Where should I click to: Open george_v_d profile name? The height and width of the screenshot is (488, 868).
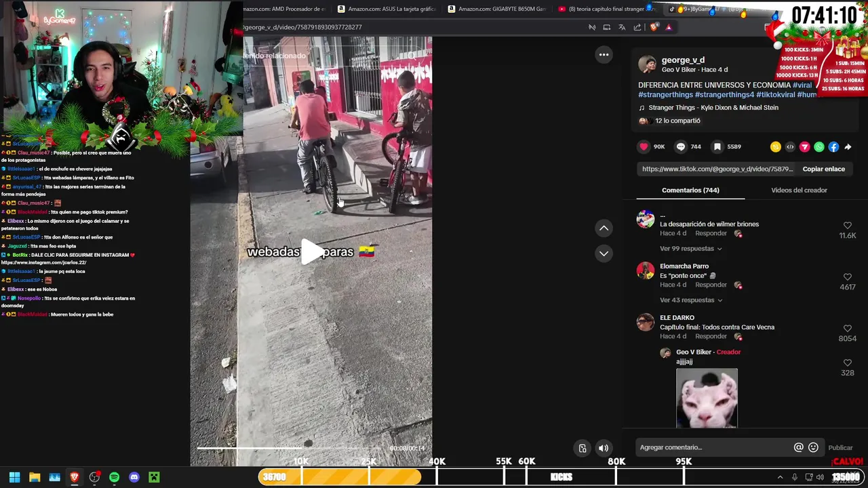[x=683, y=60]
